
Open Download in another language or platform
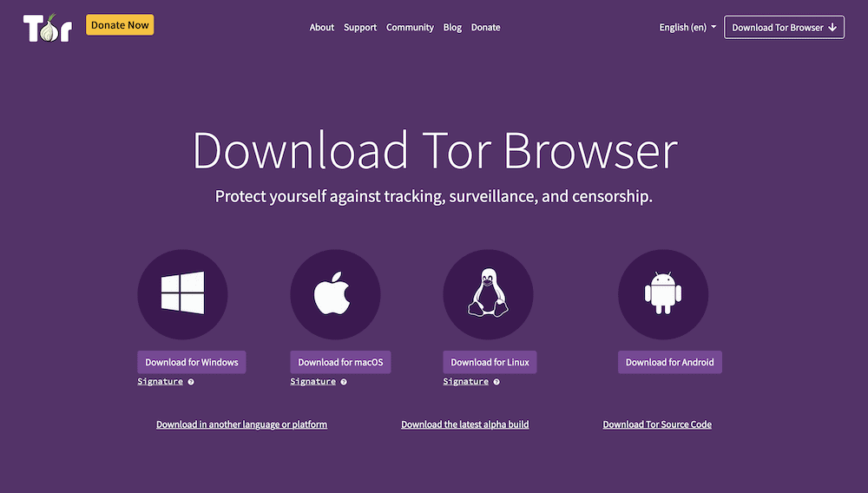point(241,424)
